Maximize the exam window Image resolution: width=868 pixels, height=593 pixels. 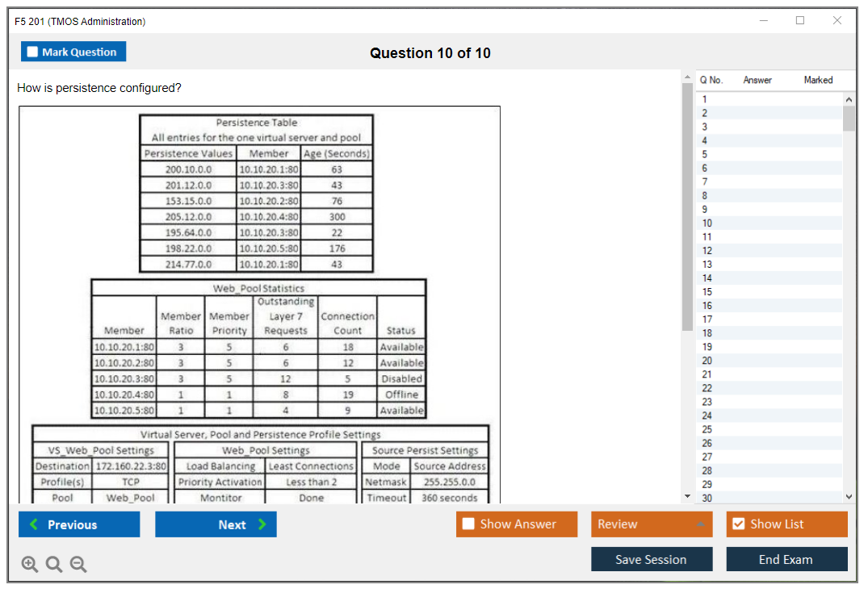click(800, 21)
